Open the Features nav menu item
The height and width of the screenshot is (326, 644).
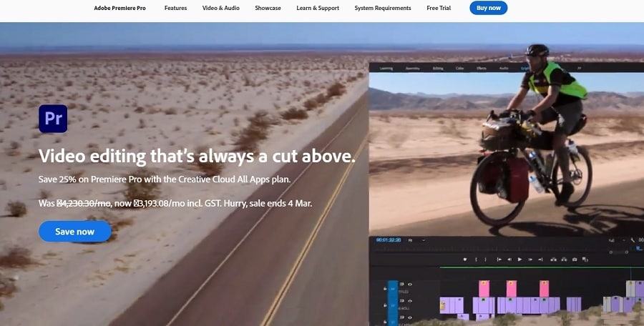(x=175, y=8)
